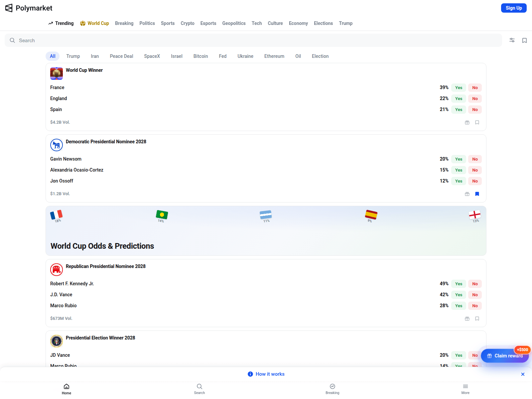Image resolution: width=532 pixels, height=399 pixels.
Task: Open the Culture category tab
Action: pos(275,23)
